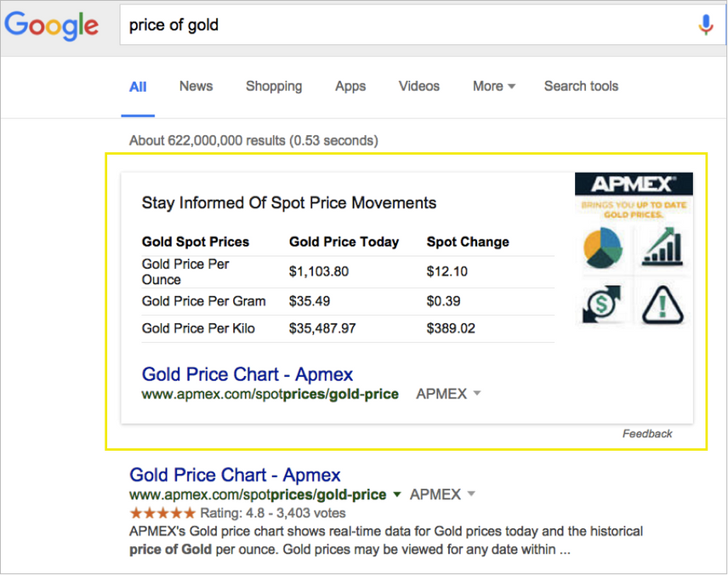728x575 pixels.
Task: Expand the APMEX dropdown inside featured box
Action: point(476,394)
